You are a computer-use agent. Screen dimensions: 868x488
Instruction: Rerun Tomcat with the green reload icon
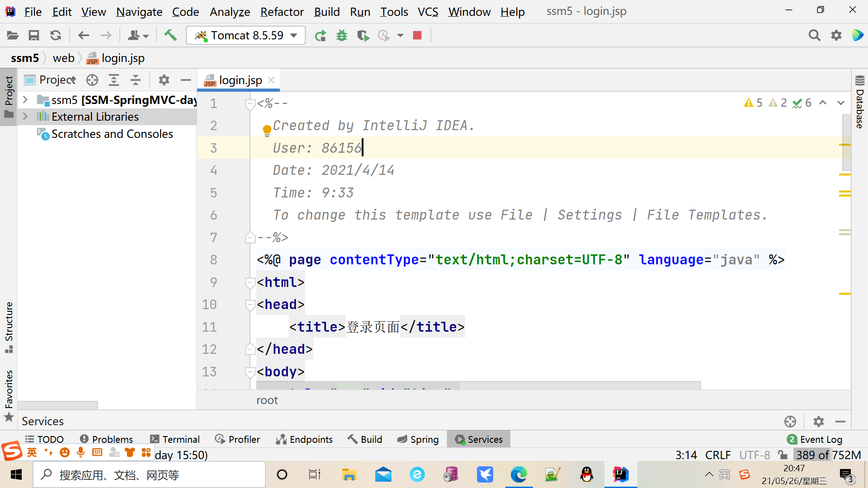(320, 35)
